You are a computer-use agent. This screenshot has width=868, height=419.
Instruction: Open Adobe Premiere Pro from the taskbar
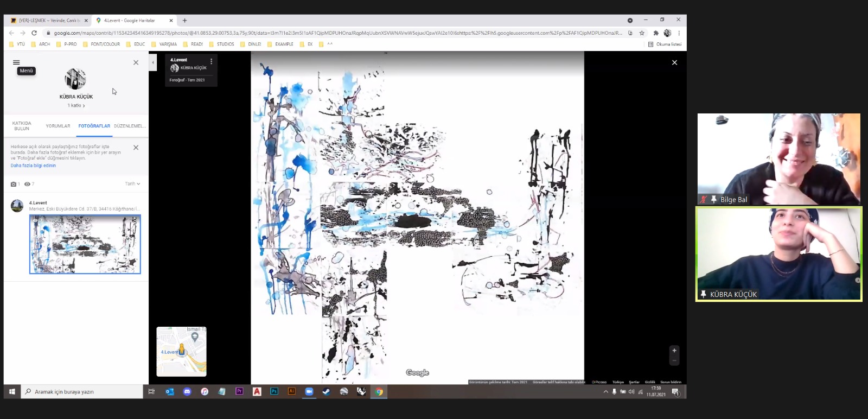pyautogui.click(x=239, y=391)
